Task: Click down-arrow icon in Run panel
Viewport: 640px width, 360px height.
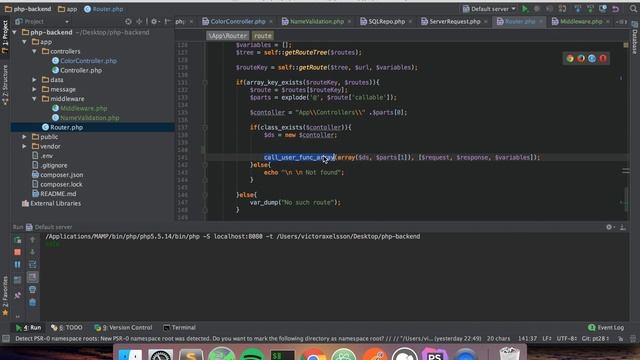Action: click(x=33, y=252)
